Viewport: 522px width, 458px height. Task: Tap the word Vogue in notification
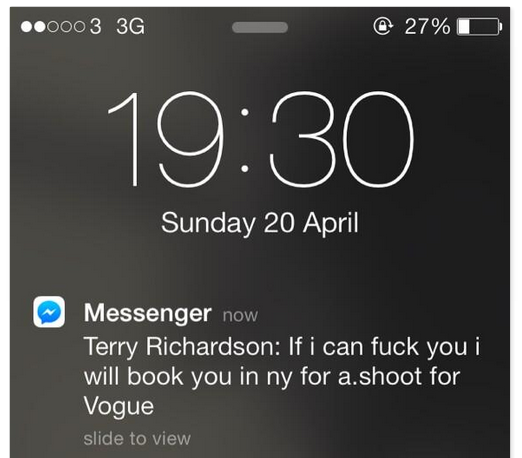tap(119, 407)
